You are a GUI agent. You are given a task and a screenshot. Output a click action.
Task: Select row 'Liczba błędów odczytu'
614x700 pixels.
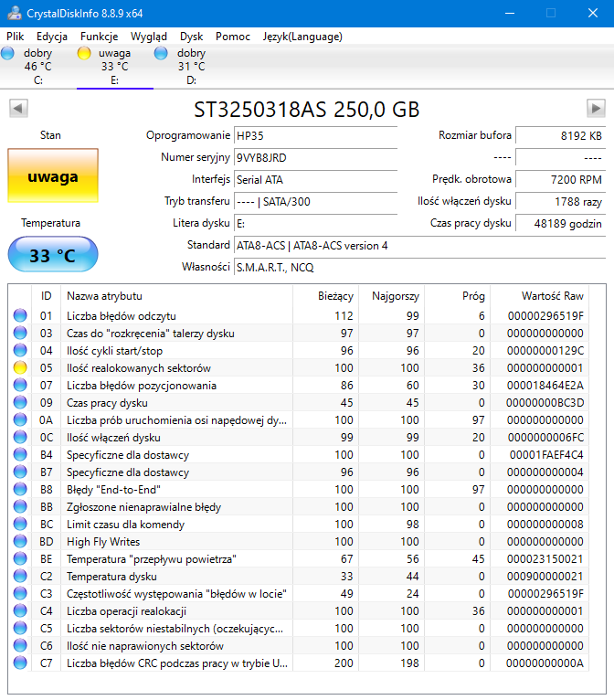(x=299, y=315)
